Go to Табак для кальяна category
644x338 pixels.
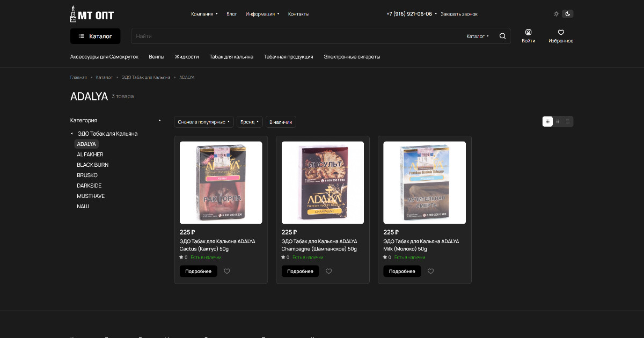(x=231, y=56)
